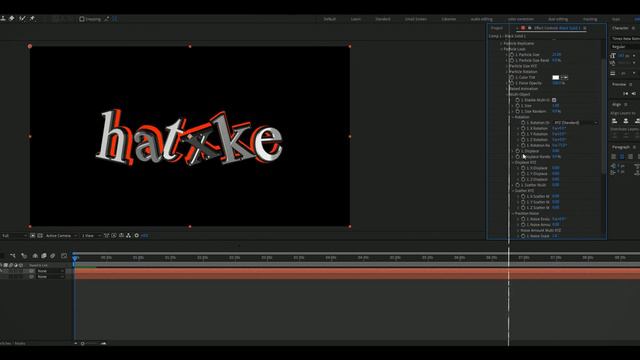Click the first-frame button in Preview panel
This screenshot has width=640, height=360.
click(625, 93)
